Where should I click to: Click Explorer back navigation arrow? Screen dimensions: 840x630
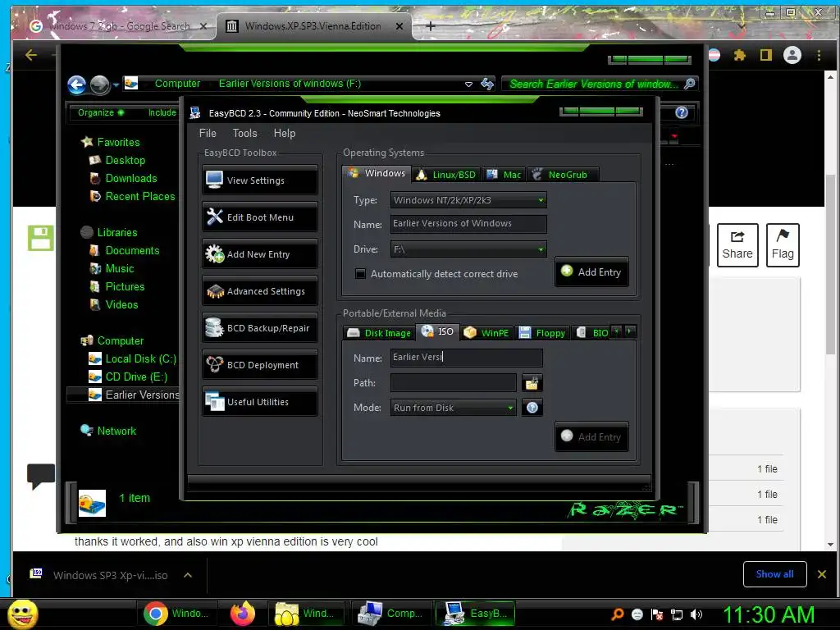pyautogui.click(x=76, y=84)
